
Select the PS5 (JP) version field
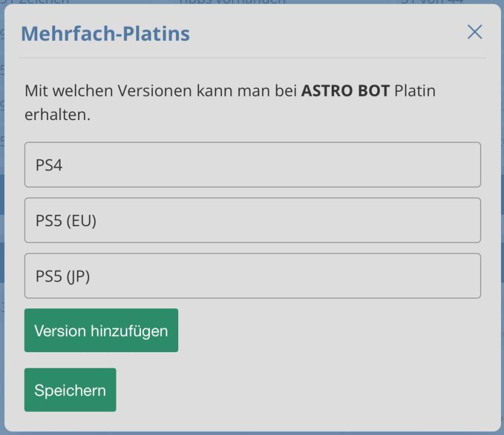tap(252, 276)
